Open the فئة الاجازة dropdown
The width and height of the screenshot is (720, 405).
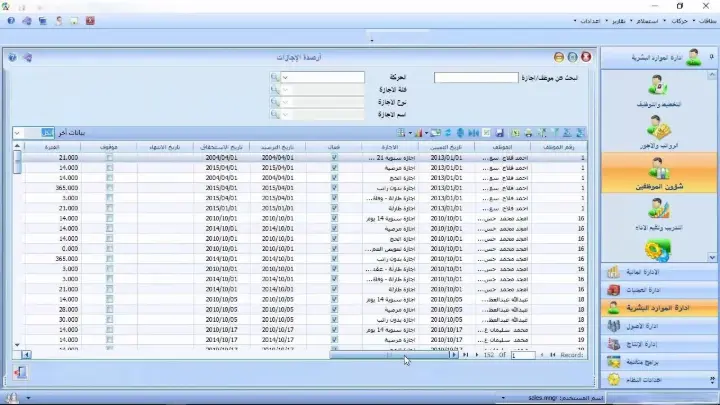point(285,90)
